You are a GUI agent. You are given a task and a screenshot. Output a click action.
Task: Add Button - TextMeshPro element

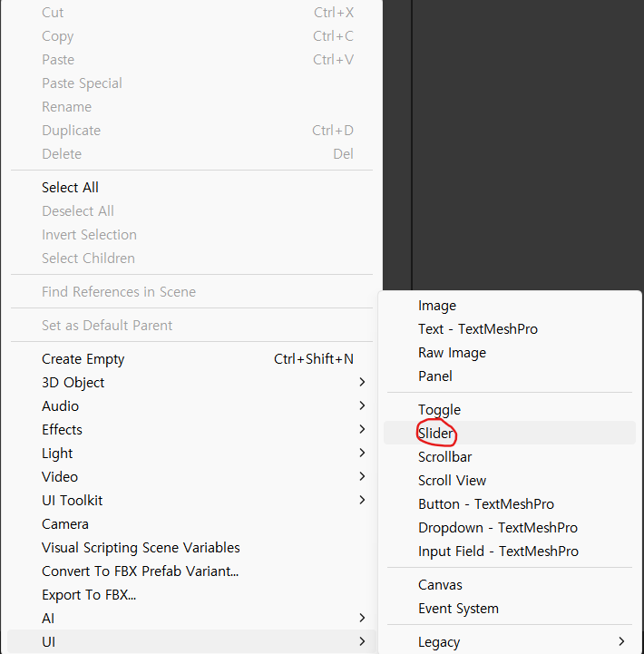pyautogui.click(x=509, y=504)
